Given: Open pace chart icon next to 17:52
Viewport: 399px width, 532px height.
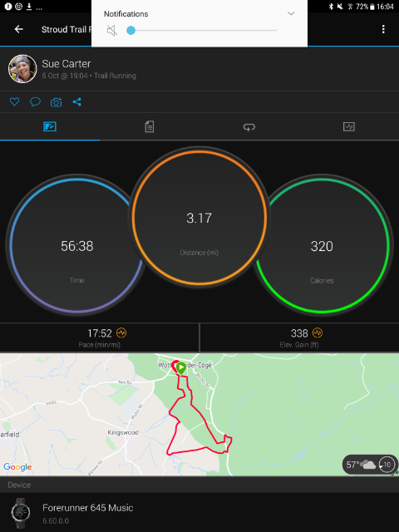Looking at the screenshot, I should (121, 332).
